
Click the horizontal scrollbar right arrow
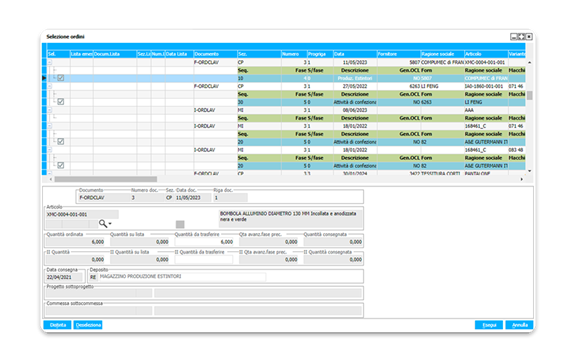[x=522, y=179]
